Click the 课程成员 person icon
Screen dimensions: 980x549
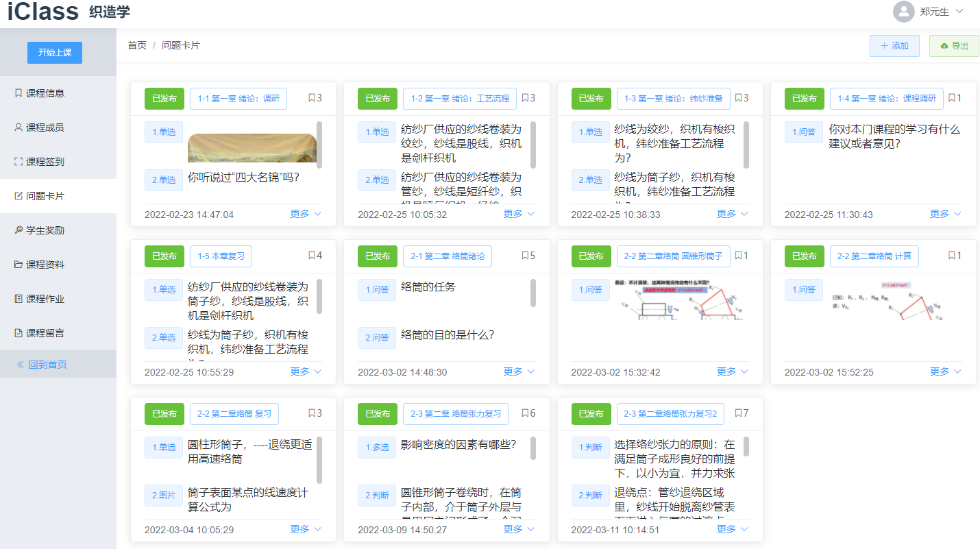(x=19, y=127)
